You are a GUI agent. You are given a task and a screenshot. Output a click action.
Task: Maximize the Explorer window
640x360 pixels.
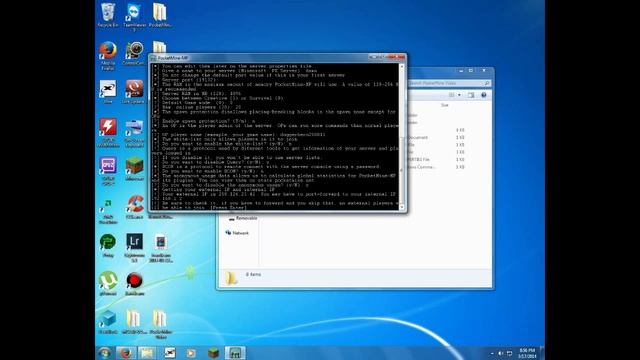click(x=471, y=71)
